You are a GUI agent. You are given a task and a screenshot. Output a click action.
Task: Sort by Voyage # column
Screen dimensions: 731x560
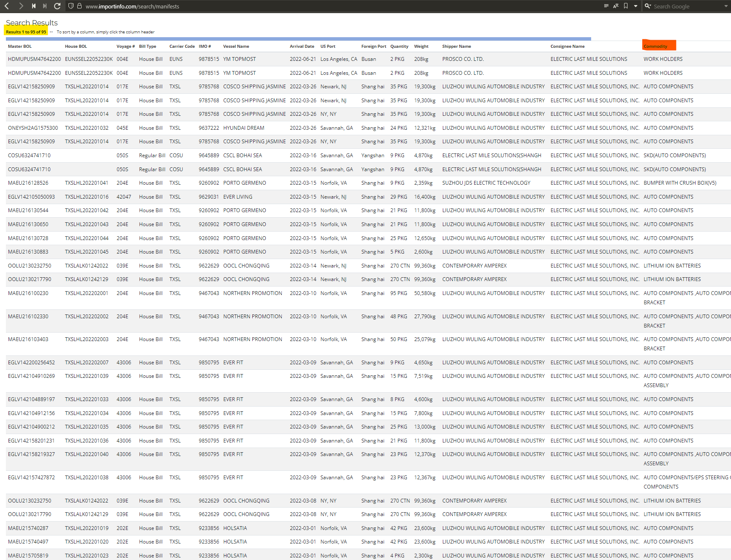coord(125,46)
